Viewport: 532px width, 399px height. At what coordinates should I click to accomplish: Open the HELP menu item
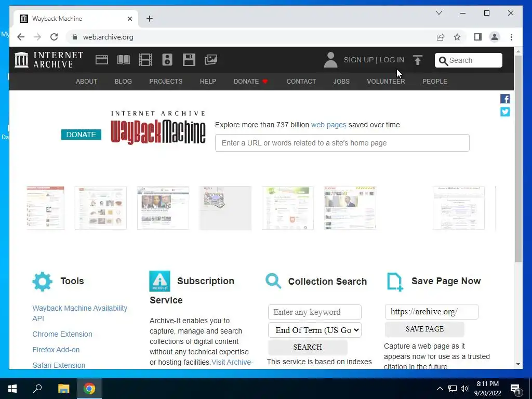pyautogui.click(x=208, y=82)
